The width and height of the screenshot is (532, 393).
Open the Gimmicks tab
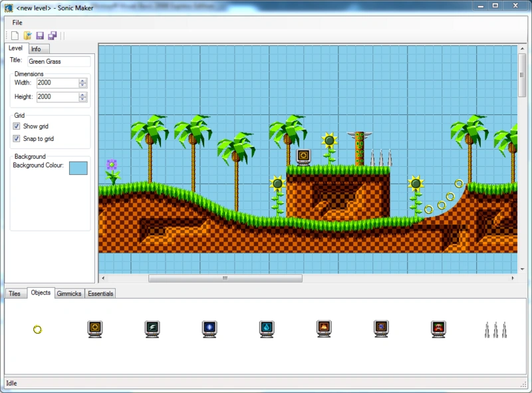(x=68, y=293)
